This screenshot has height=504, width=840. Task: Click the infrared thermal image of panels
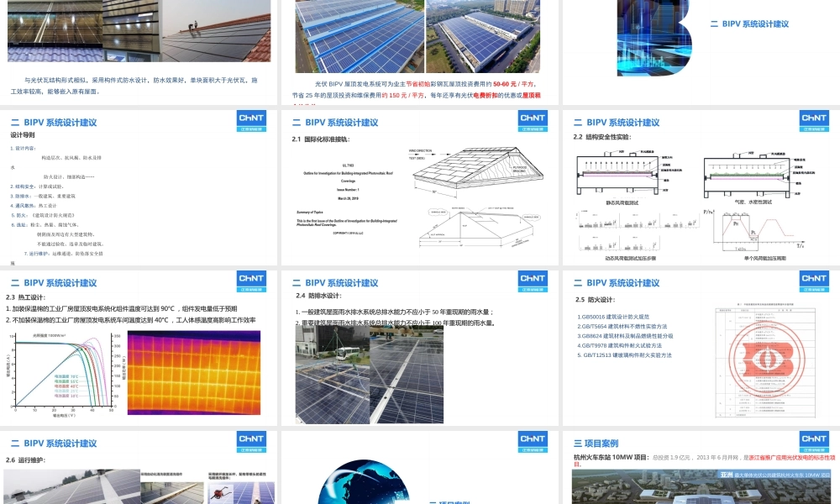(194, 372)
